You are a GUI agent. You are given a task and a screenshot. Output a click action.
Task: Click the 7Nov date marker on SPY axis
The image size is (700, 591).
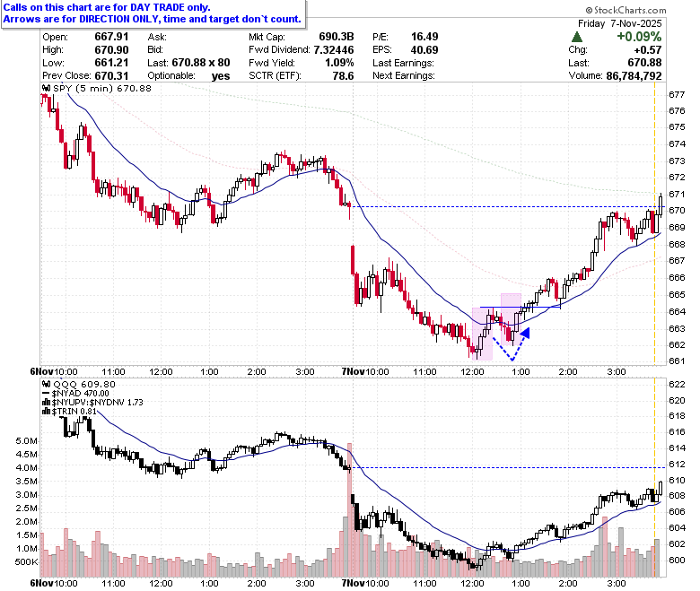click(x=353, y=371)
